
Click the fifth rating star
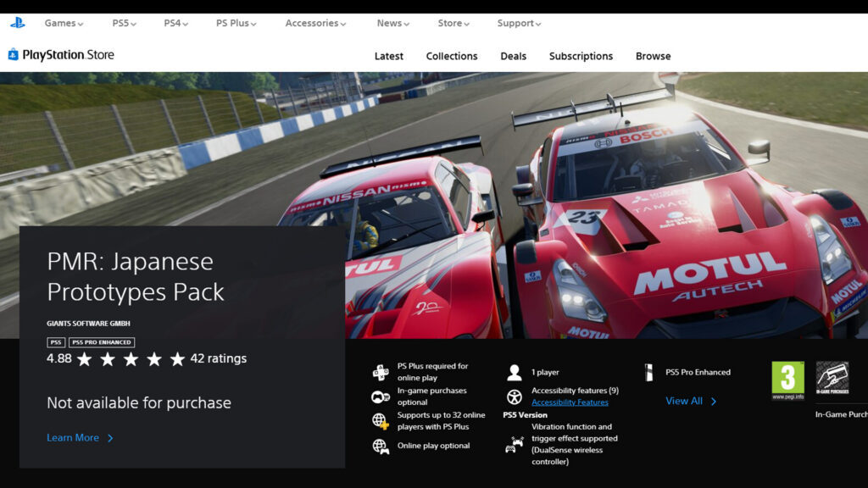tap(177, 359)
